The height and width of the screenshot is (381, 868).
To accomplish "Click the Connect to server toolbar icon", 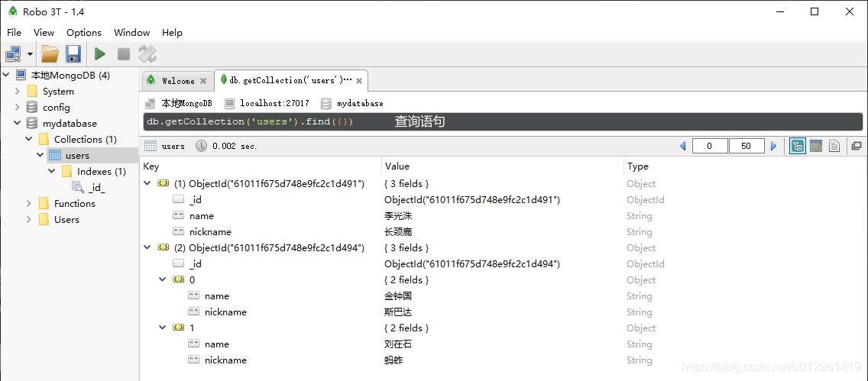I will click(x=13, y=53).
